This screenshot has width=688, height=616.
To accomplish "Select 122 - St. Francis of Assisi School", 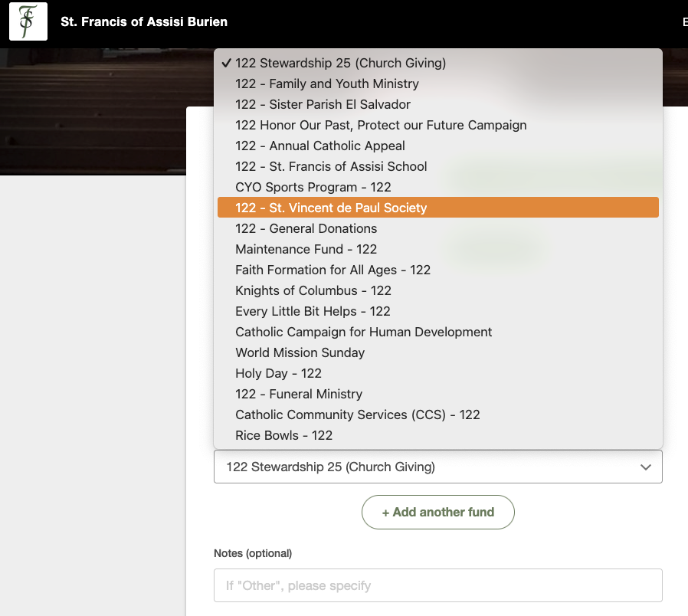I will pos(438,166).
